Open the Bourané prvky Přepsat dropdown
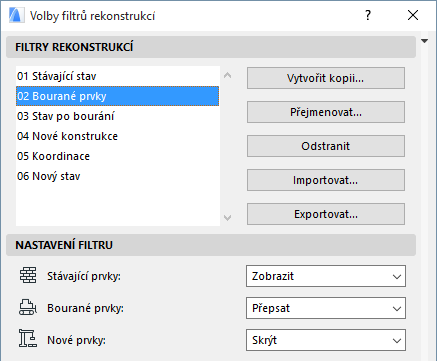Image resolution: width=437 pixels, height=361 pixels. [326, 308]
